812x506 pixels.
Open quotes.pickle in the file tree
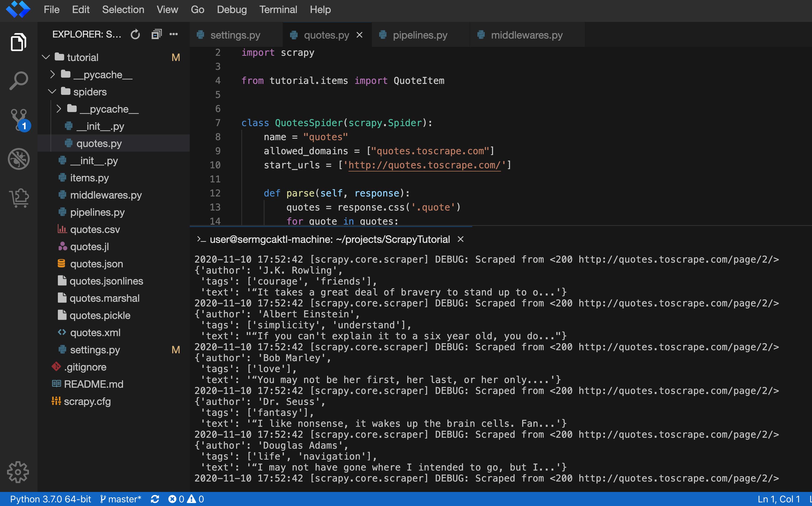(x=114, y=315)
